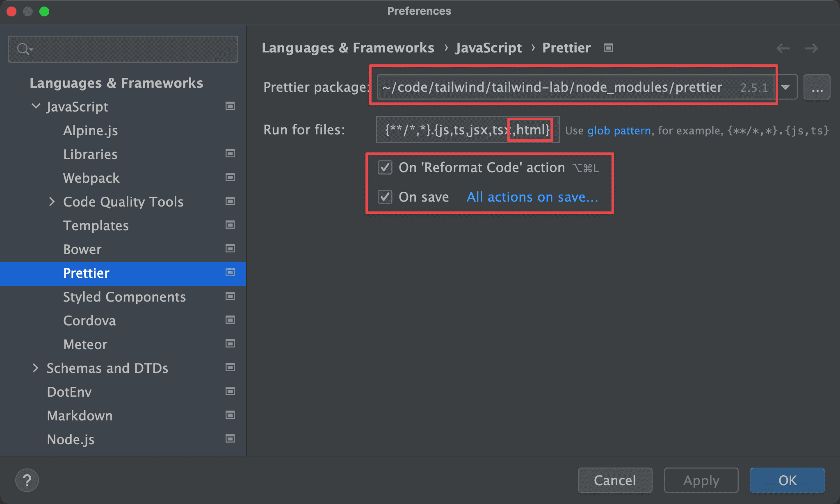The image size is (840, 504).
Task: Click project-level icon beside Schemas and DTDs
Action: [230, 368]
